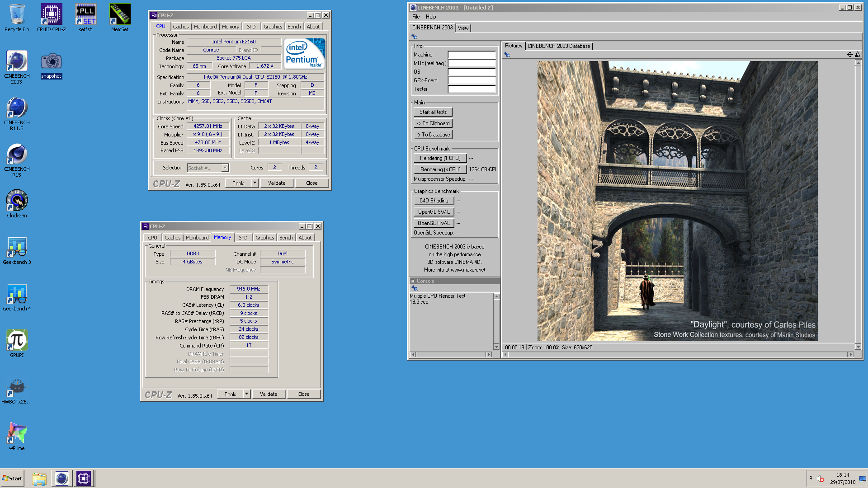
Task: Click the MHz (real freq.) input field
Action: click(x=472, y=63)
